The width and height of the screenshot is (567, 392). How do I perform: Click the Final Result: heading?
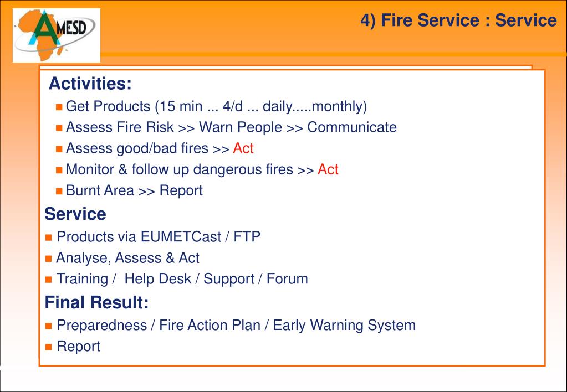pos(96,302)
